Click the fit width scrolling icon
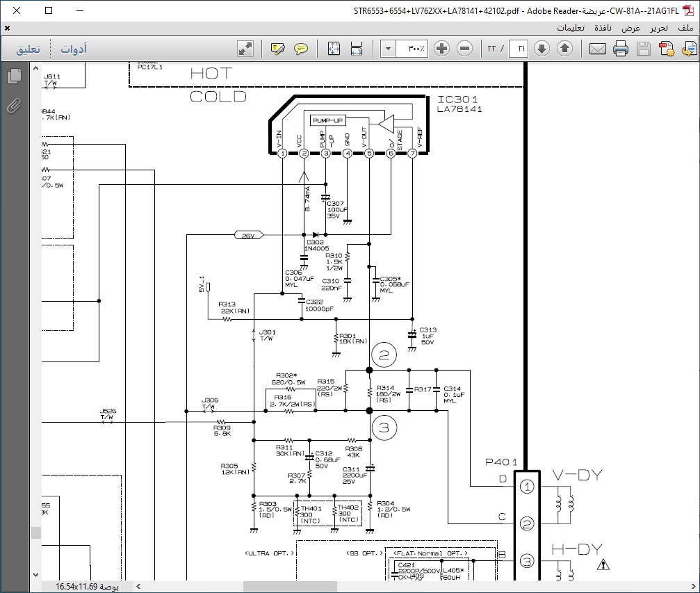700x593 pixels. click(x=356, y=48)
